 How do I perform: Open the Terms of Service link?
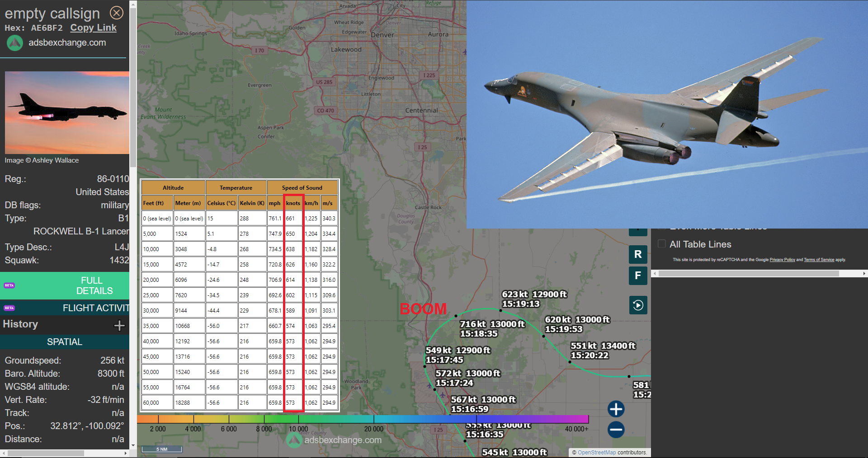[x=819, y=260]
